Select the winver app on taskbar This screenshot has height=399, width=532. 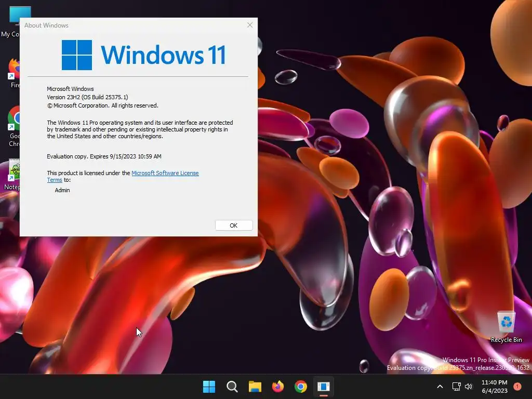323,387
